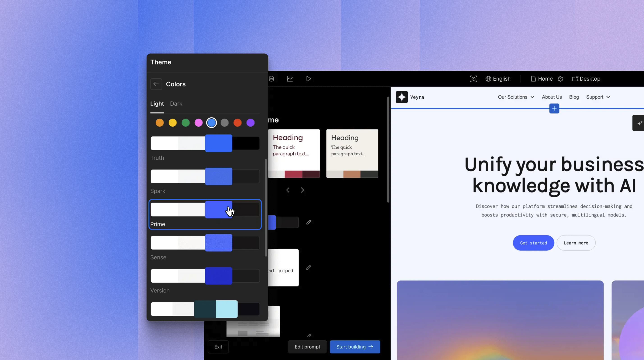This screenshot has height=360, width=644.
Task: Open the Blog menu item
Action: pos(574,97)
